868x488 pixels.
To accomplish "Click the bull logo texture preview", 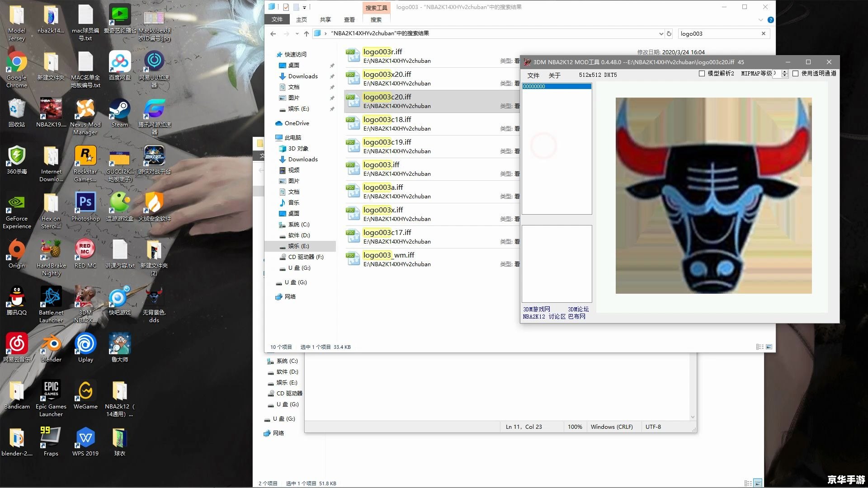I will click(713, 196).
